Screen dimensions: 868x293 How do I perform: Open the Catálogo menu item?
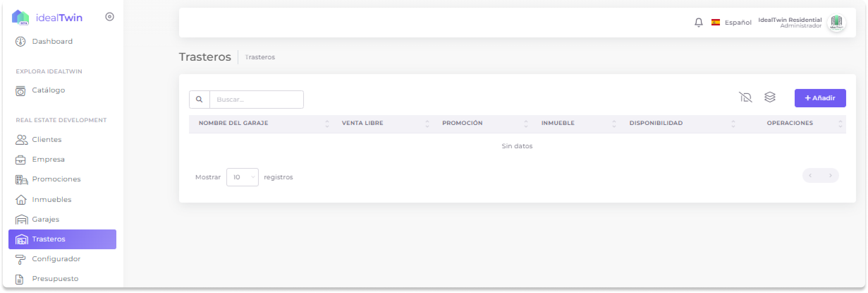tap(48, 90)
